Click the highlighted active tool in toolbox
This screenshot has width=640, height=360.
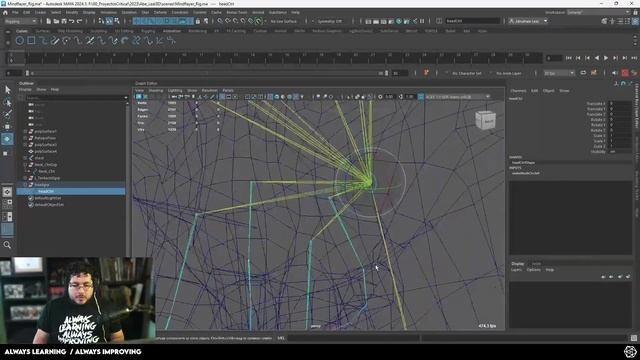pos(7,139)
